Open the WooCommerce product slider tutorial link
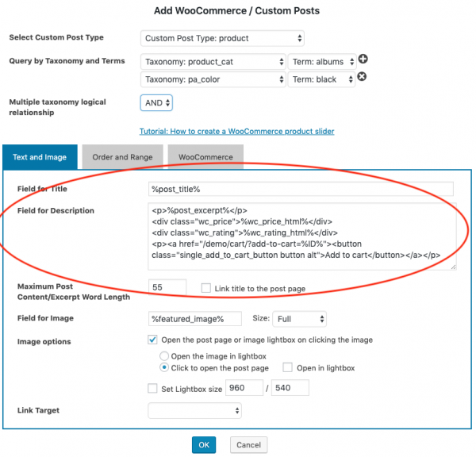Screen dimensions: 476x457 tap(236, 131)
